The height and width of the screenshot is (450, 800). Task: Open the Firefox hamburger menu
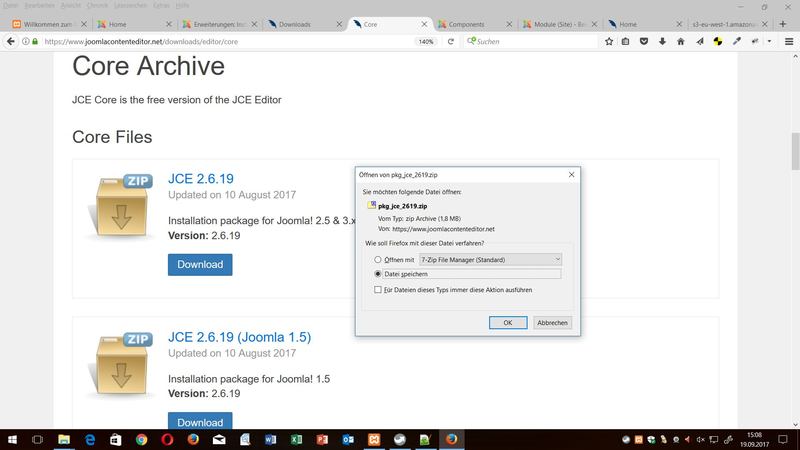point(789,41)
